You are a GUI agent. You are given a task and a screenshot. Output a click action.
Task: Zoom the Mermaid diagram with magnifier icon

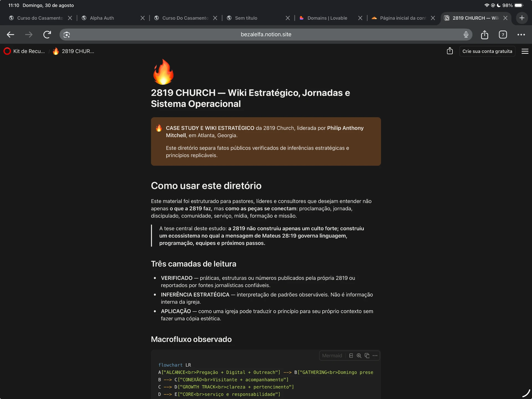tap(359, 355)
